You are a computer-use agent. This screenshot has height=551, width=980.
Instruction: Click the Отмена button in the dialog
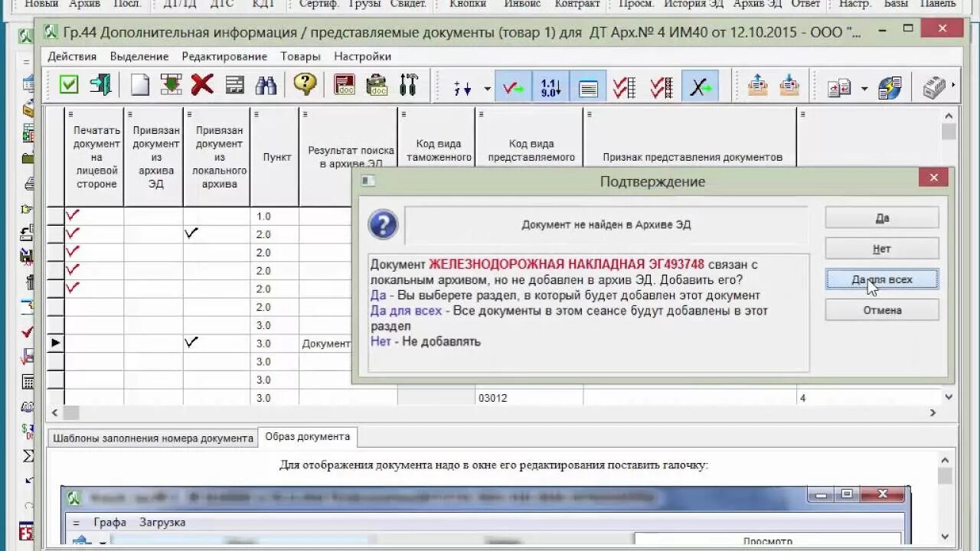(x=882, y=310)
